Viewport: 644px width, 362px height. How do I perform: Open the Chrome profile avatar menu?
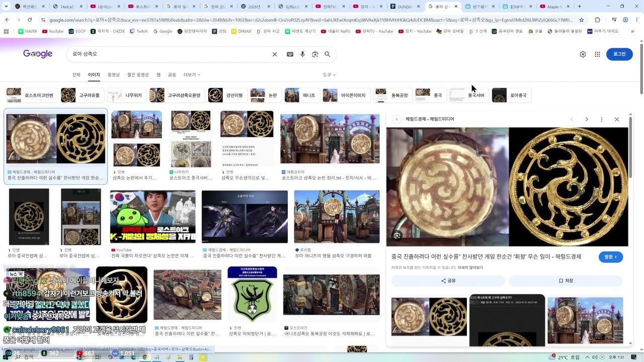tap(625, 20)
